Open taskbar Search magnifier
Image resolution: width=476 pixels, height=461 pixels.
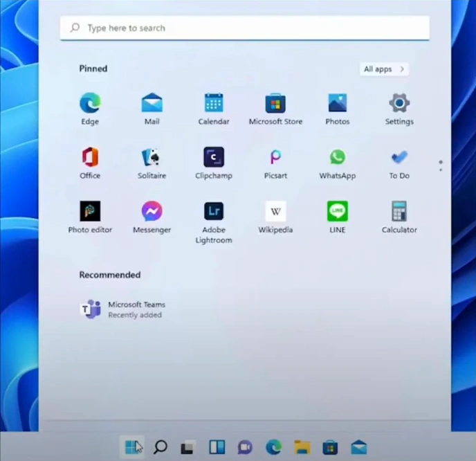[x=161, y=447]
